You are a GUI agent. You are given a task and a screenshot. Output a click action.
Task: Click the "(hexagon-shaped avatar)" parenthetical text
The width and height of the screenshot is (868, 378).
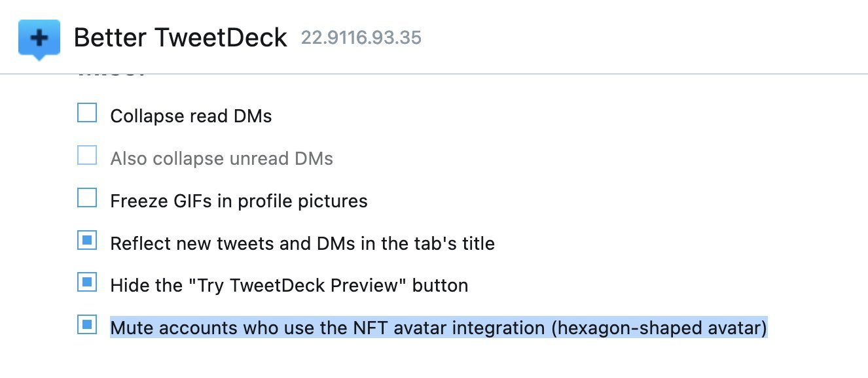click(x=659, y=328)
